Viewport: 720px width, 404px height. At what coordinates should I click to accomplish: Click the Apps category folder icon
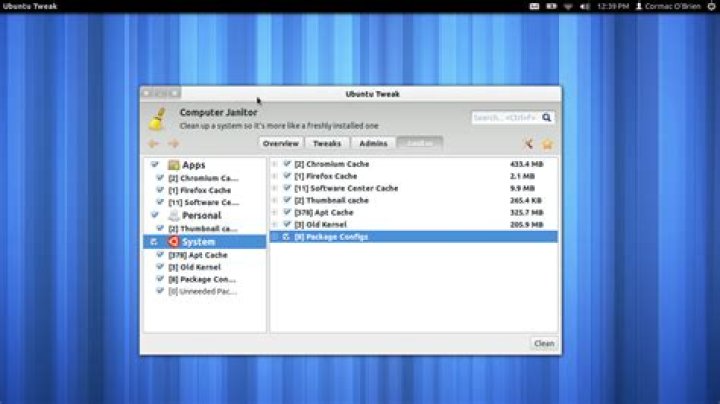pos(174,165)
